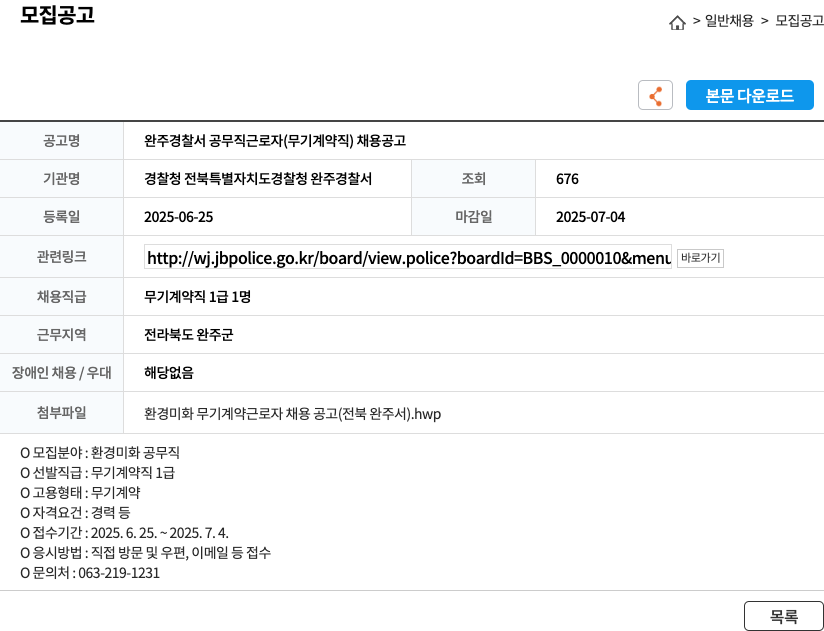Focus the related link URL field
Screen dimensions: 824x631
(408, 258)
